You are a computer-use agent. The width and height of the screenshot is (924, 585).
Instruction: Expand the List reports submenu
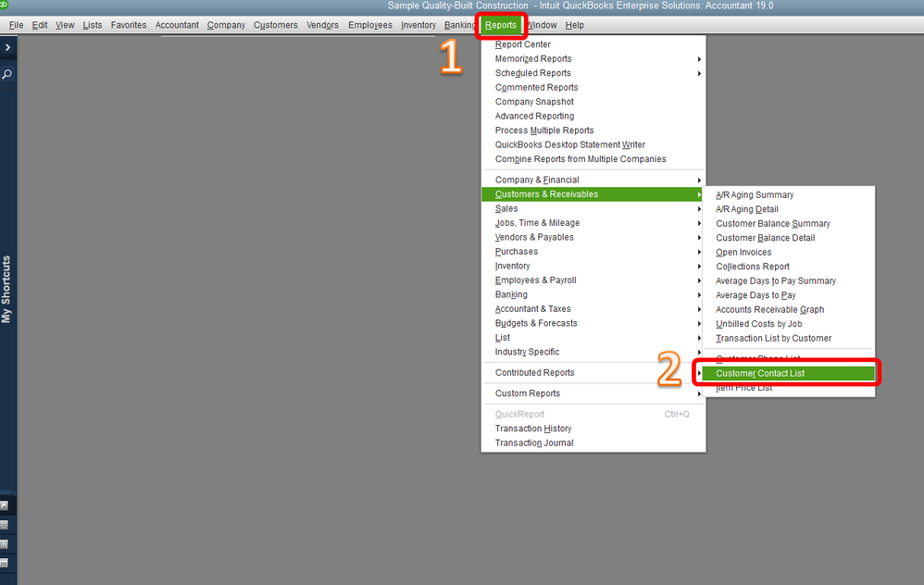pyautogui.click(x=593, y=338)
